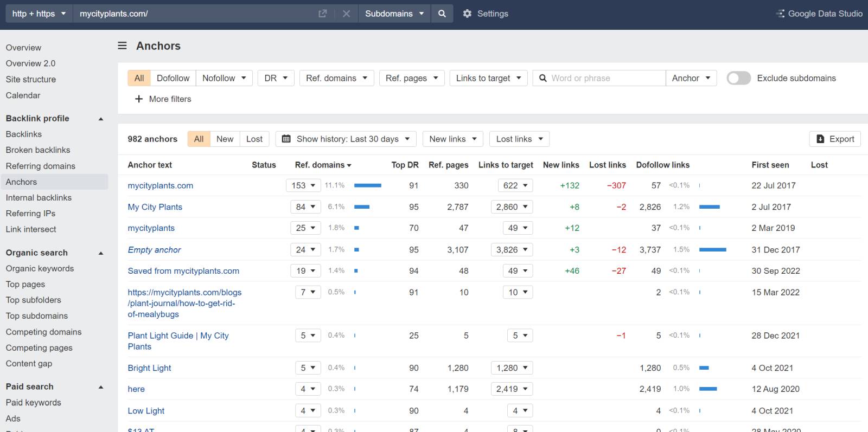Image resolution: width=868 pixels, height=432 pixels.
Task: Open Overview 2.0 in sidebar
Action: 30,63
